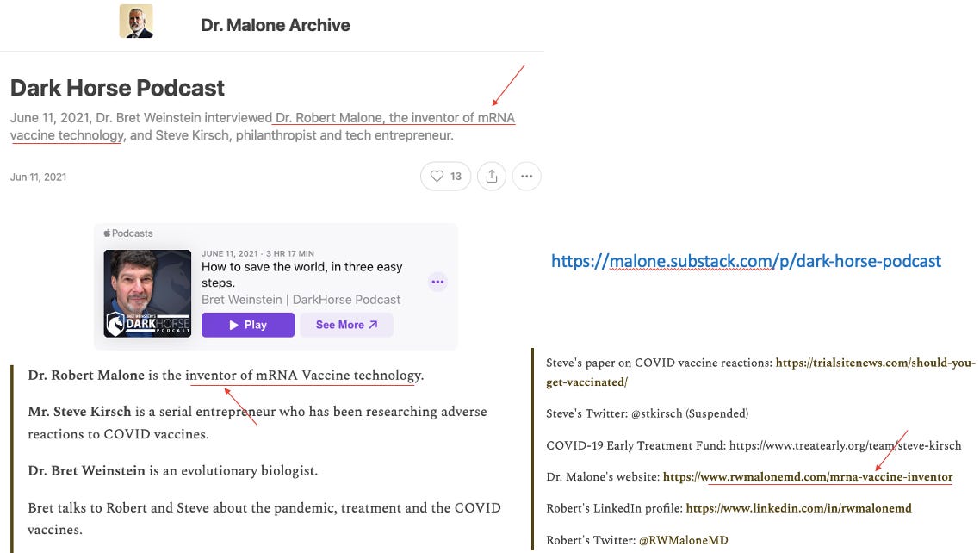Click the treatearly.org steve-kirsch URL text

point(845,445)
